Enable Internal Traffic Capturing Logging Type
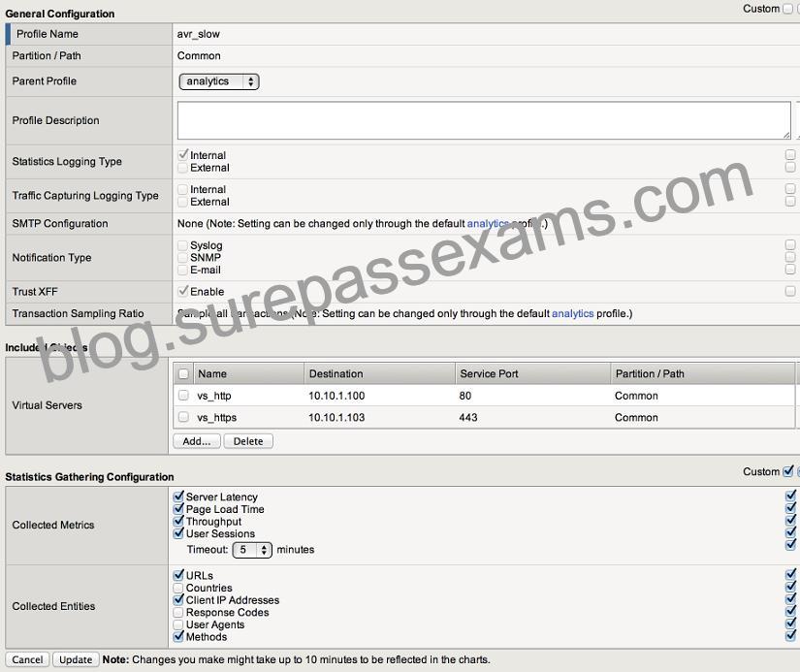 coord(182,189)
